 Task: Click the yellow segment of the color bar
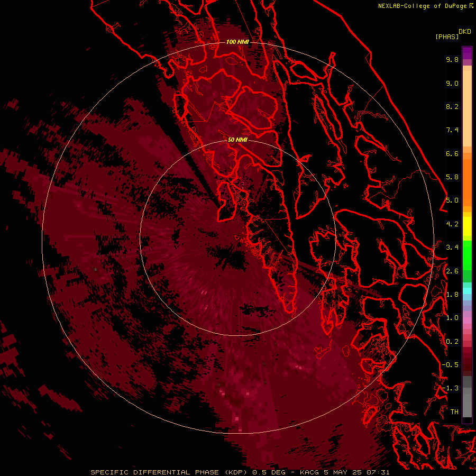click(467, 226)
